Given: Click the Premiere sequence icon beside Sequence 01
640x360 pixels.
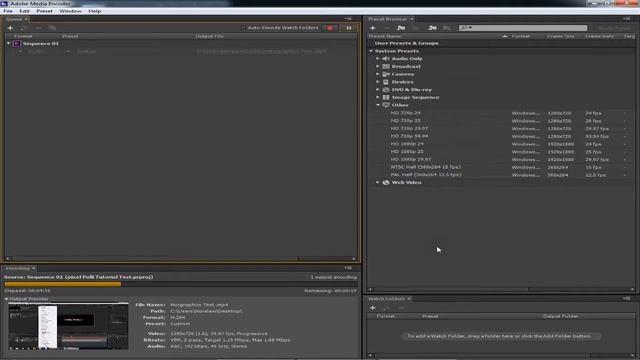Looking at the screenshot, I should [x=17, y=43].
